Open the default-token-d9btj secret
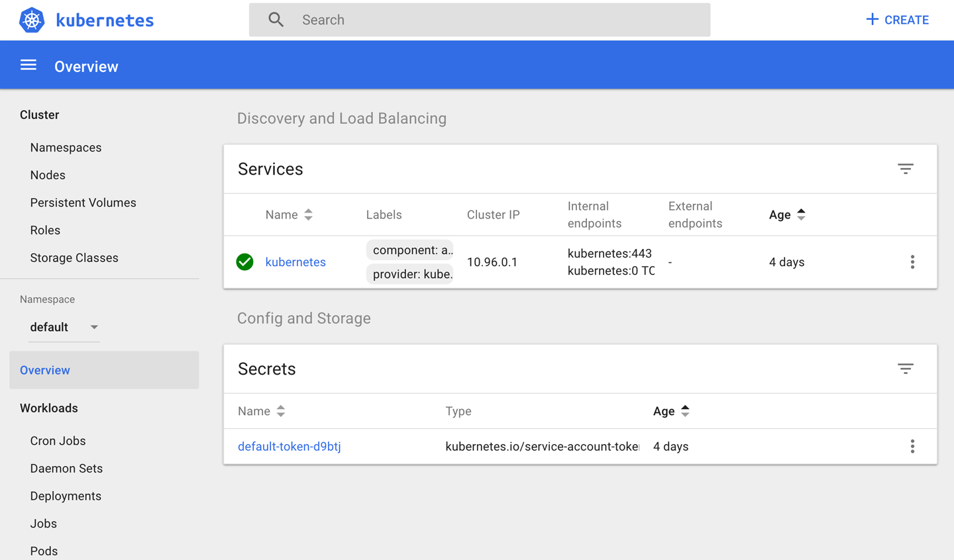Image resolution: width=954 pixels, height=560 pixels. [x=290, y=446]
